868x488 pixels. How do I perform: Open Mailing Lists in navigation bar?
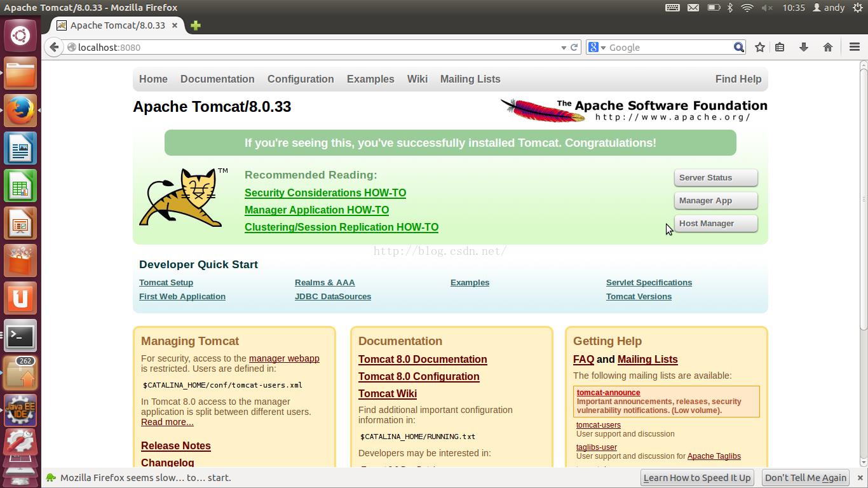(470, 79)
